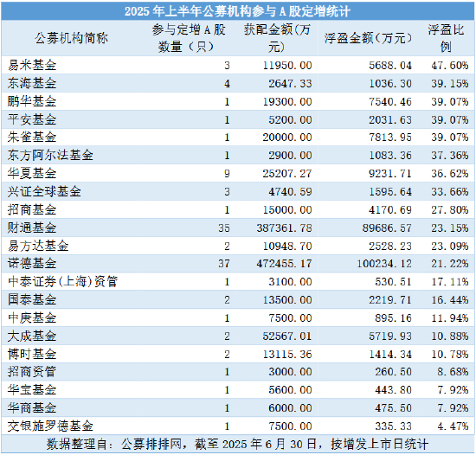Click the '鹏华基金' row name

tap(32, 101)
